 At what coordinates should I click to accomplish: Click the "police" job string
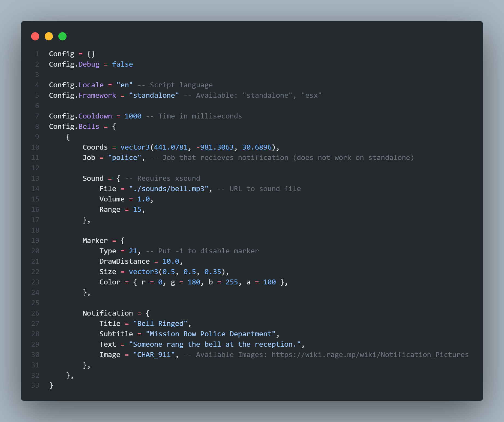coord(125,157)
